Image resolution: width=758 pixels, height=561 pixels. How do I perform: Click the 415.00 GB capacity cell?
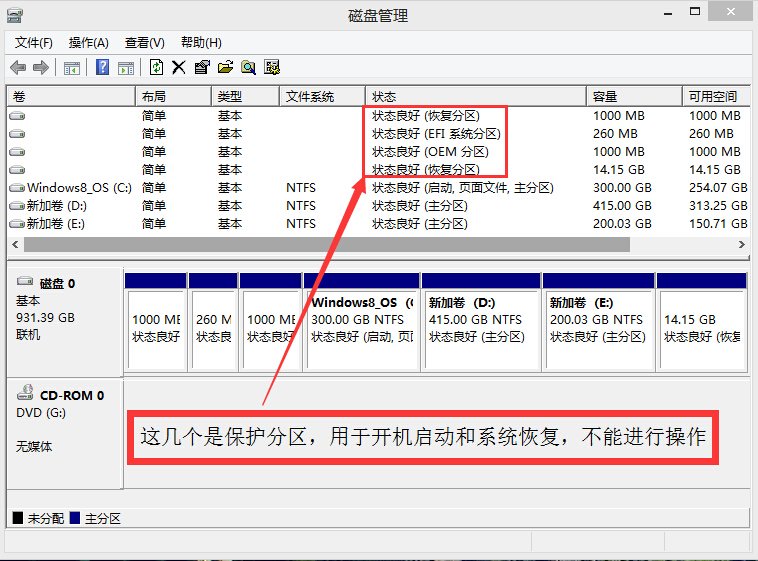[x=622, y=206]
